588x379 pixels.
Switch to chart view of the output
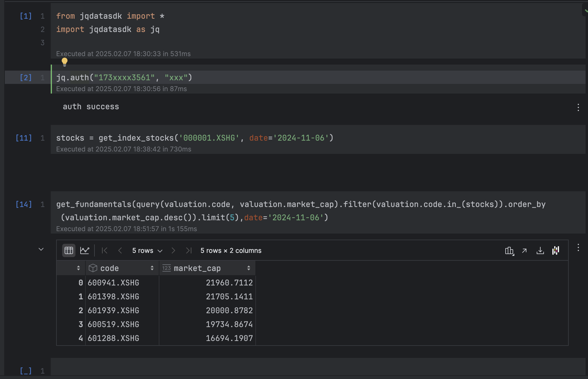click(85, 250)
